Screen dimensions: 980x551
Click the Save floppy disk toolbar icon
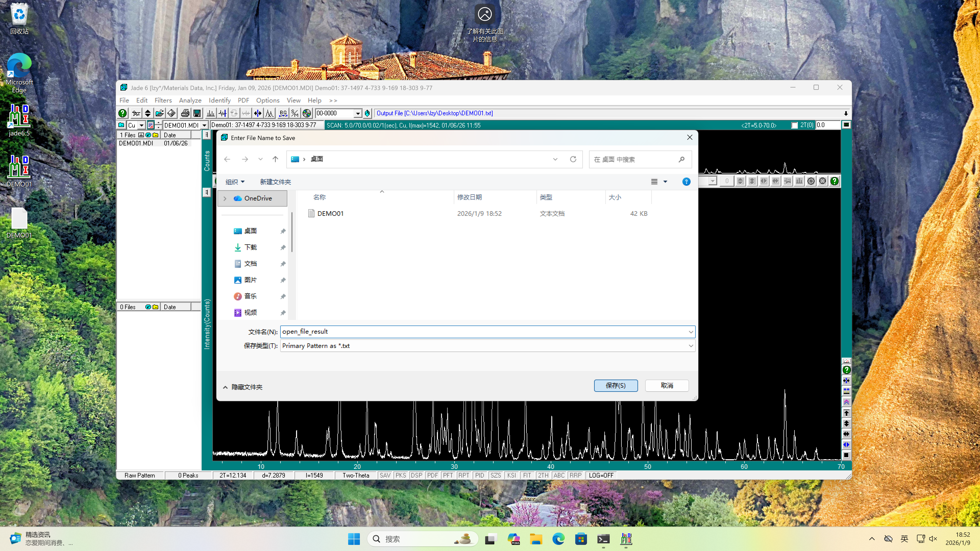click(x=197, y=113)
